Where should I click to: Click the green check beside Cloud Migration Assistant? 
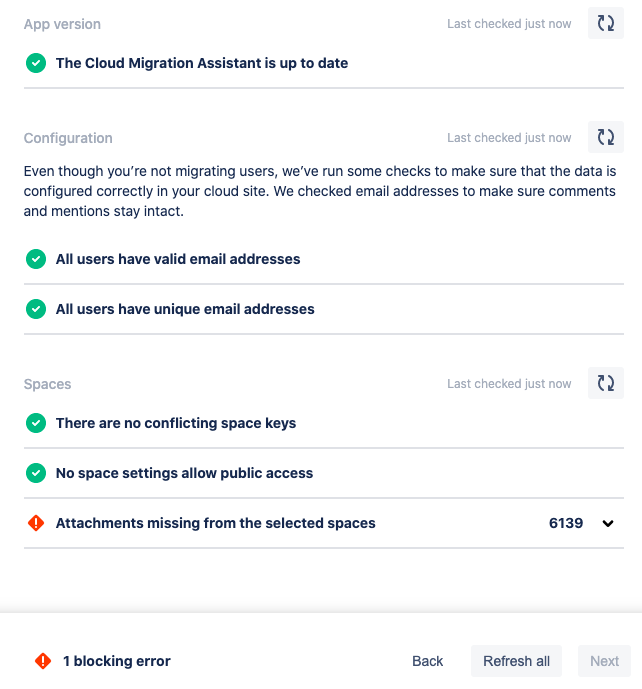36,63
